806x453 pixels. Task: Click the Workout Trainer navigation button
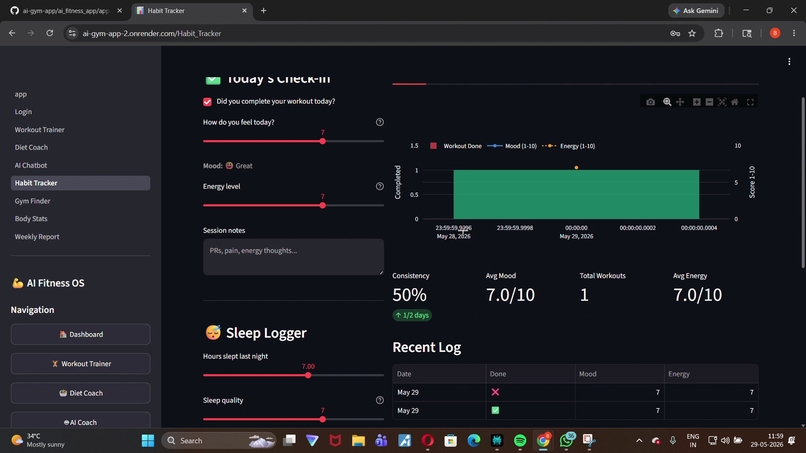80,364
